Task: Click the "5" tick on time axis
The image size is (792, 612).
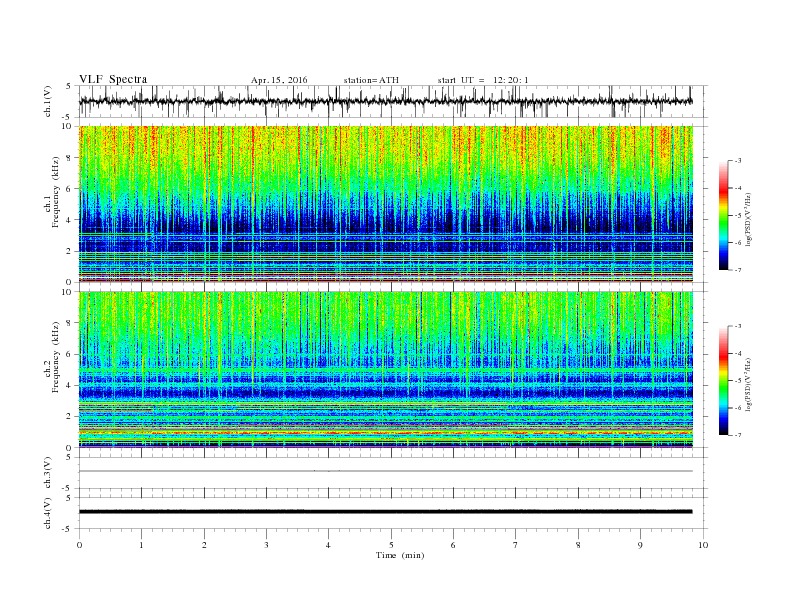Action: (391, 545)
